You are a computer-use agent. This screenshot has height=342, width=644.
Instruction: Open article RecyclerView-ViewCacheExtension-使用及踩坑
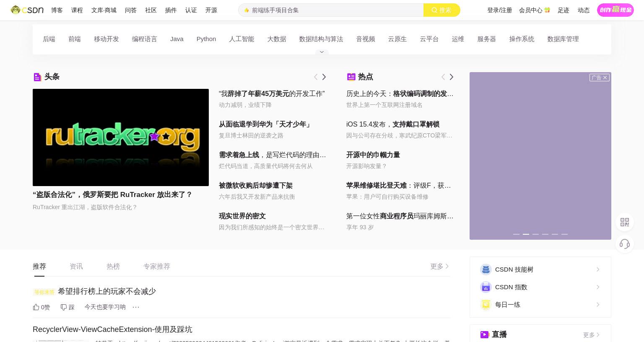pyautogui.click(x=112, y=329)
